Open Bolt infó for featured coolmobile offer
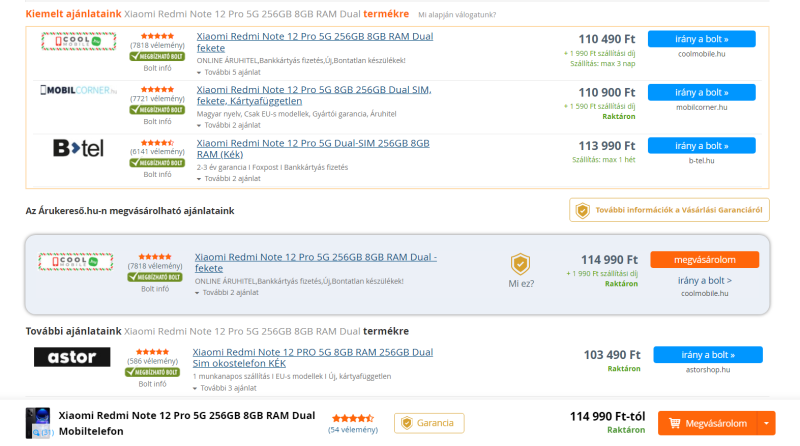The width and height of the screenshot is (800, 446). pos(157,68)
